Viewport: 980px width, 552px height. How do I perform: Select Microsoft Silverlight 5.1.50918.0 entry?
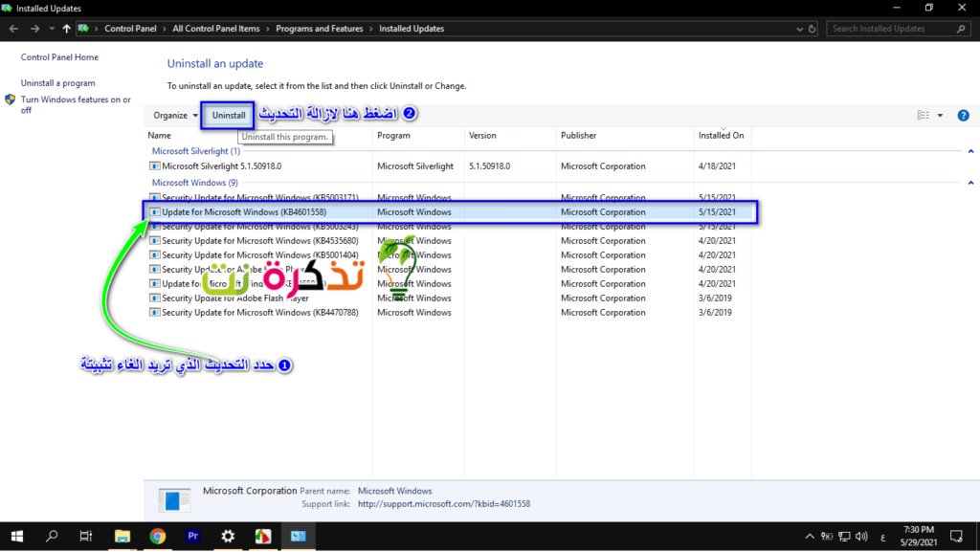tap(450, 166)
